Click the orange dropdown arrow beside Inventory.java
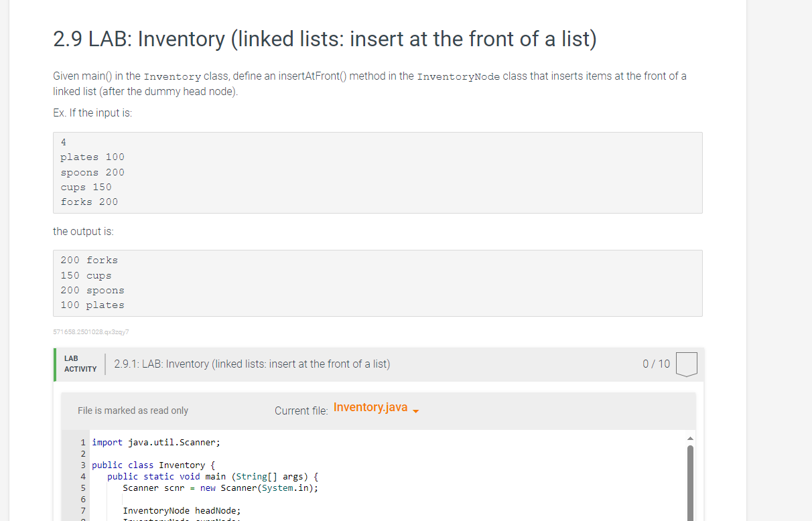 point(415,411)
